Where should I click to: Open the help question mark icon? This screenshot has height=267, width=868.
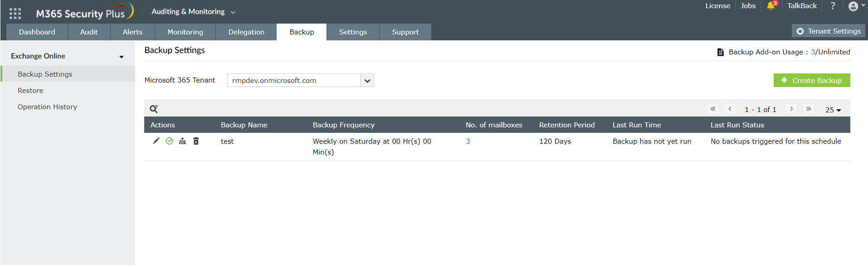tap(833, 6)
